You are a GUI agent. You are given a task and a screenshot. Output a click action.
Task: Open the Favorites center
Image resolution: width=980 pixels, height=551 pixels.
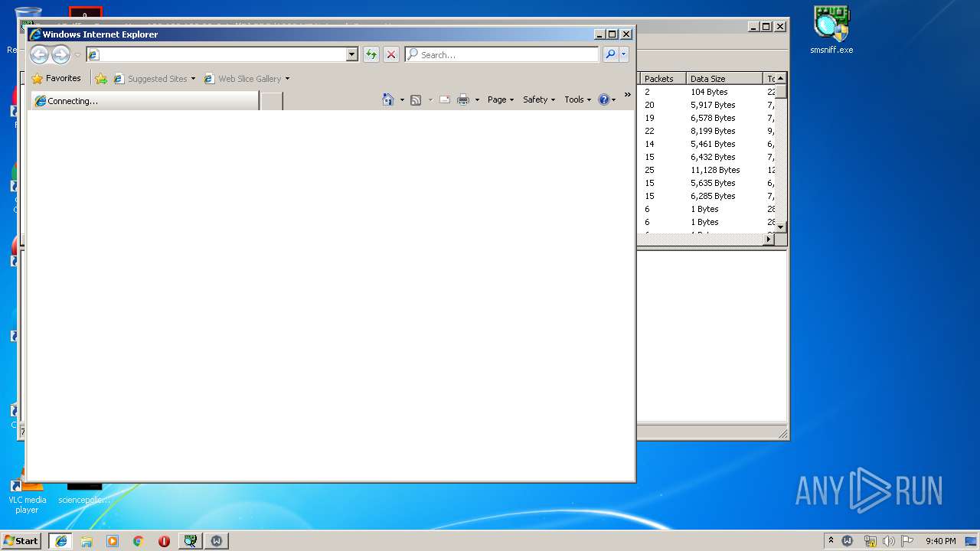coord(57,78)
